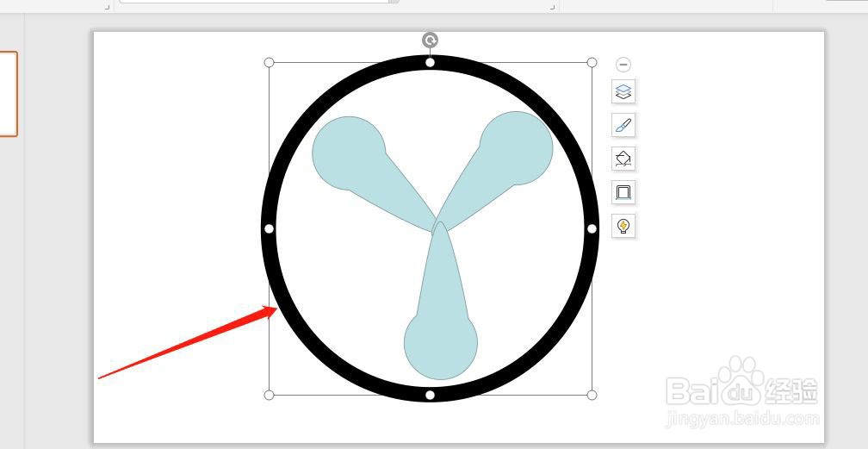
Task: Open the shape style brush icon
Action: pyautogui.click(x=623, y=125)
